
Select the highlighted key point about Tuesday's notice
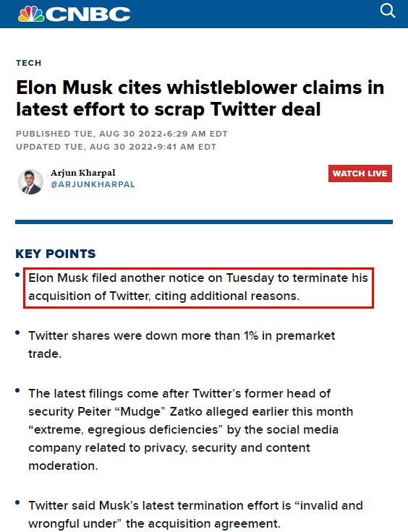(198, 287)
